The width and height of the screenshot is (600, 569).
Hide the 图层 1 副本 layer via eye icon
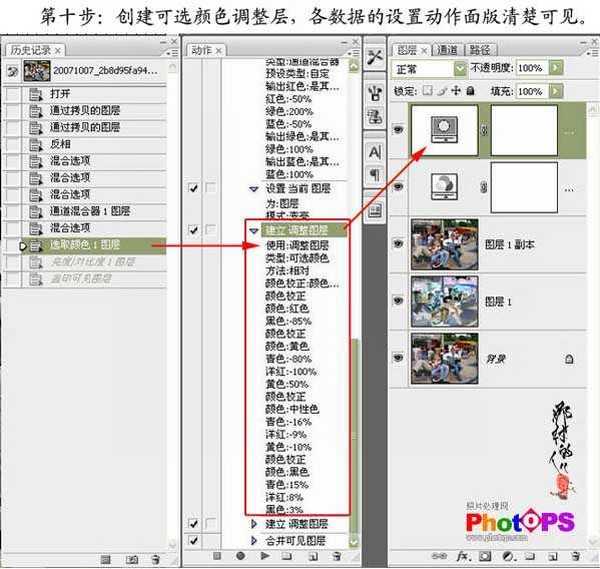coord(399,242)
